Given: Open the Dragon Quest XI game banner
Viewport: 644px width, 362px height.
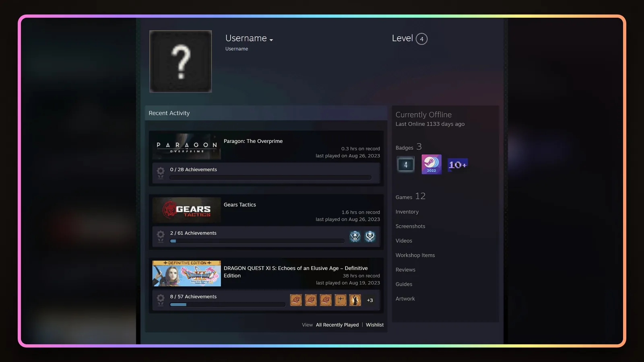Looking at the screenshot, I should pos(187,274).
